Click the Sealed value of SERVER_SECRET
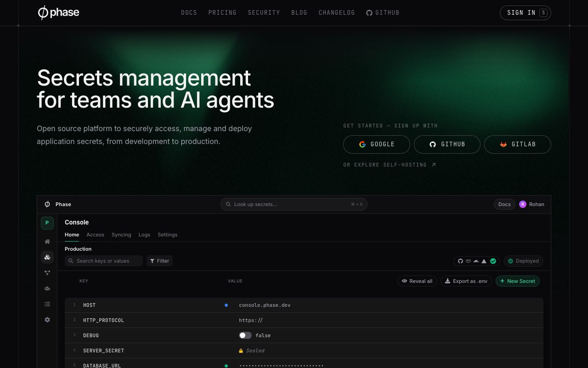 255,351
